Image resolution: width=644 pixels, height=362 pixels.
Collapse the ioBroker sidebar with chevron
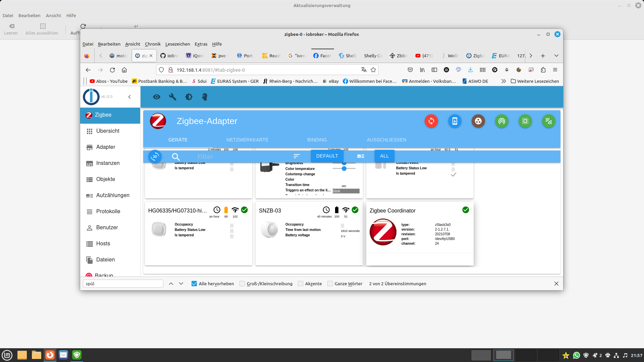pyautogui.click(x=129, y=97)
